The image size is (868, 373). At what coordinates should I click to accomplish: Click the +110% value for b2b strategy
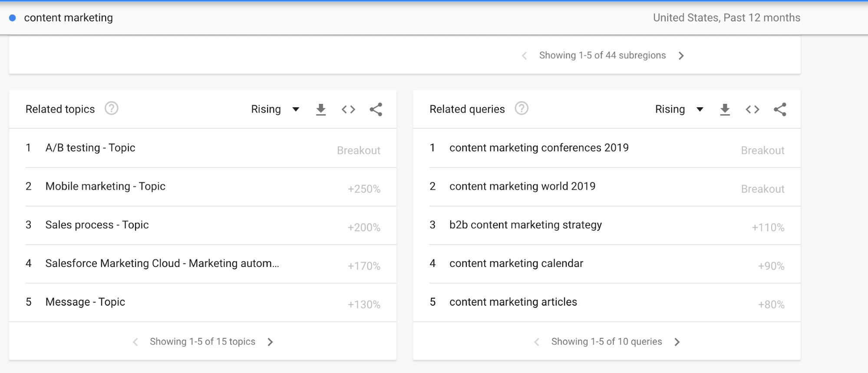(x=768, y=228)
